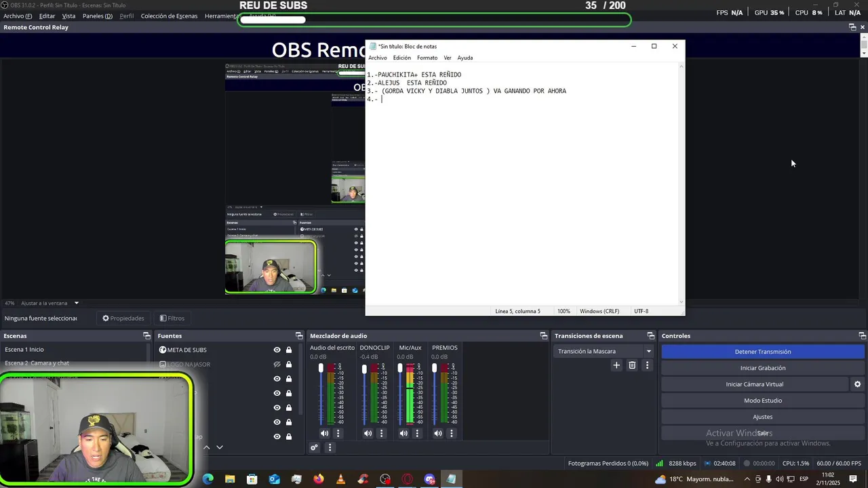Undock the Transiciones de escena panel
Viewport: 868px width, 488px height.
coord(650,335)
